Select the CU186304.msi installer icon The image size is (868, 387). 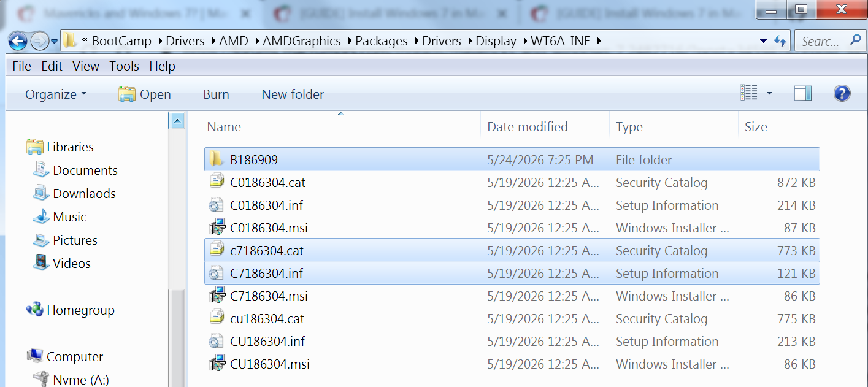[x=217, y=364]
